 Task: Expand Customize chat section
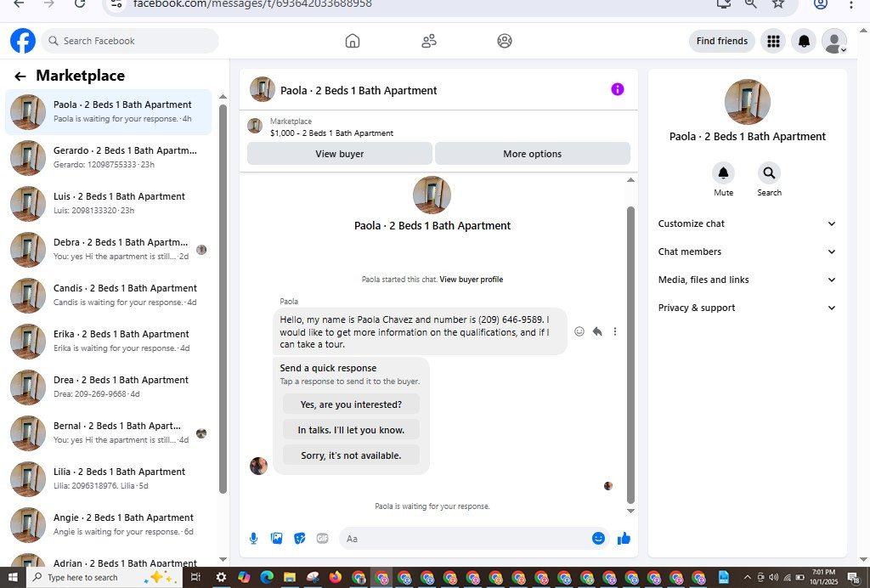(x=747, y=223)
